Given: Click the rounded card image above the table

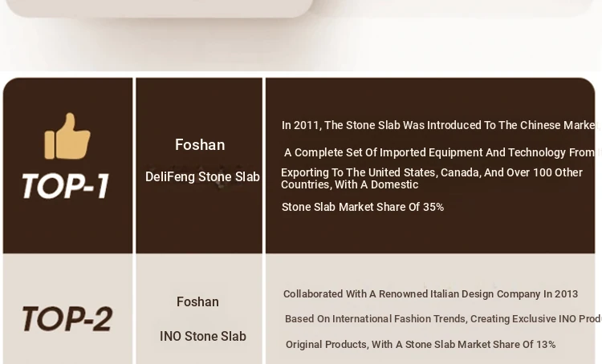Looking at the screenshot, I should (160, 9).
